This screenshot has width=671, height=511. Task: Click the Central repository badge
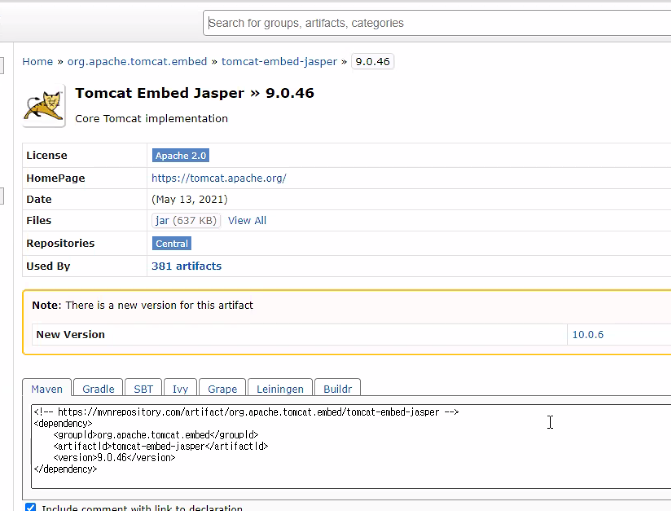[x=171, y=244]
